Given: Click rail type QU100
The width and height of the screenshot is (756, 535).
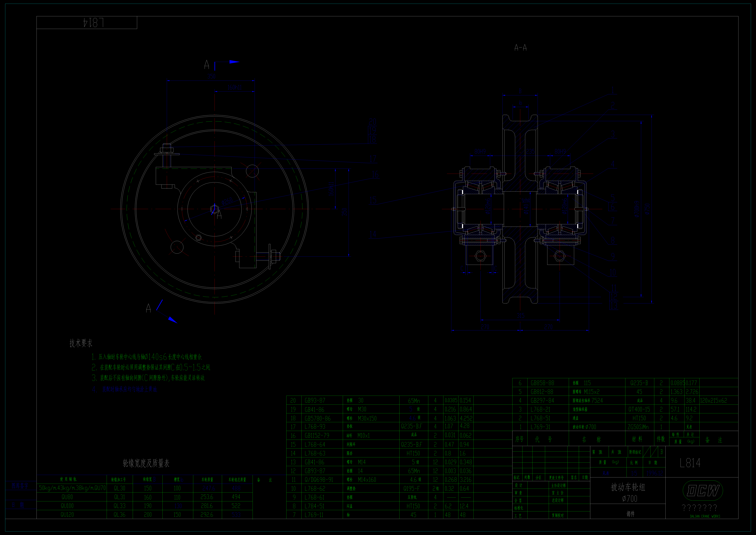Looking at the screenshot, I should click(x=67, y=506).
